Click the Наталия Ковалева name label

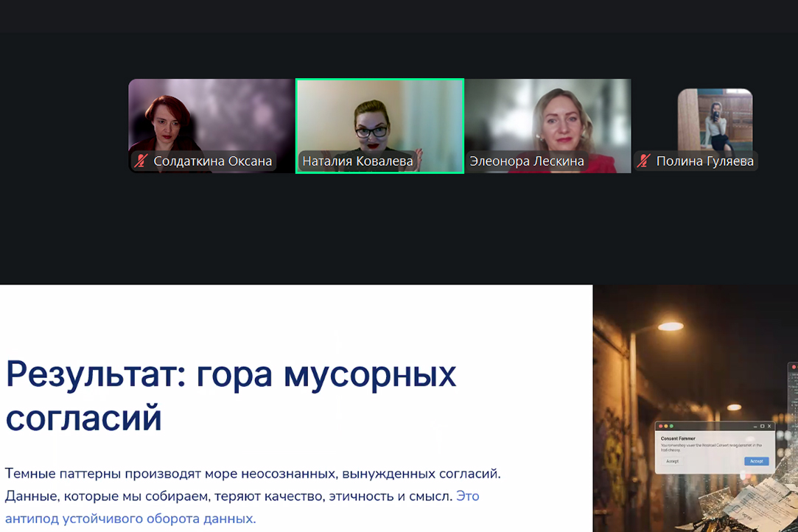tap(357, 161)
